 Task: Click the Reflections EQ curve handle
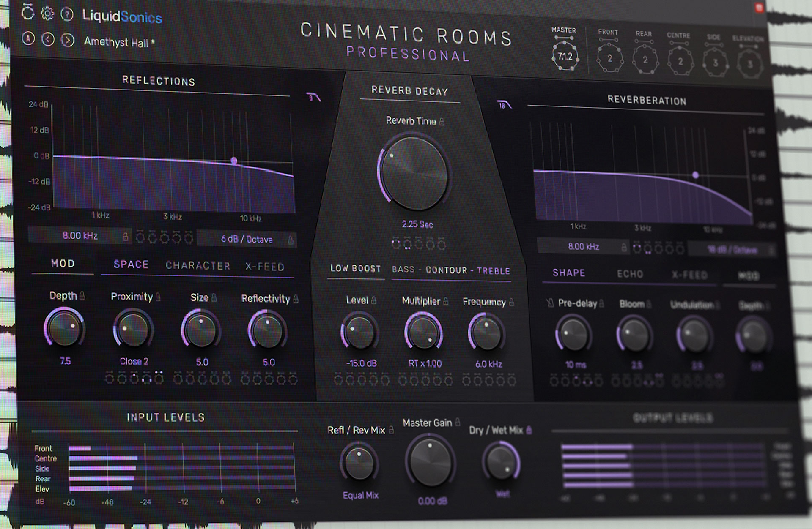234,161
